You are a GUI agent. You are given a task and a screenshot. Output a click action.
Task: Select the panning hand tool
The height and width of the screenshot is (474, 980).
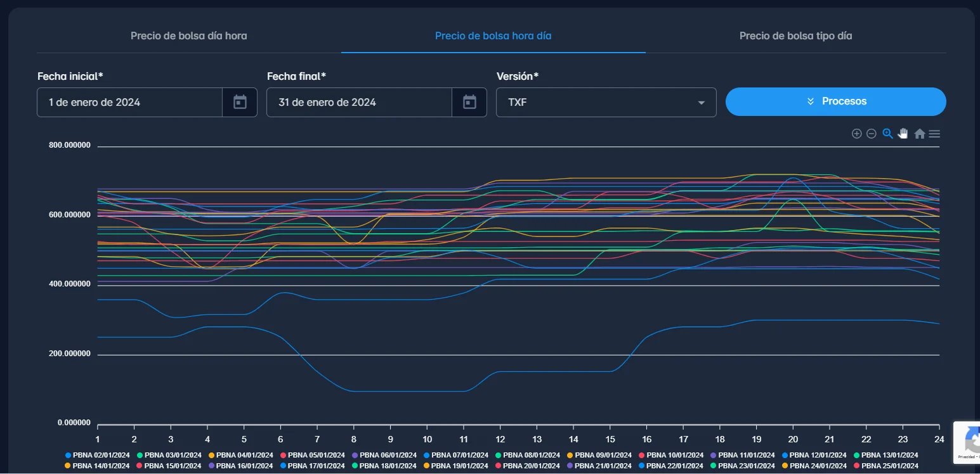pyautogui.click(x=903, y=134)
